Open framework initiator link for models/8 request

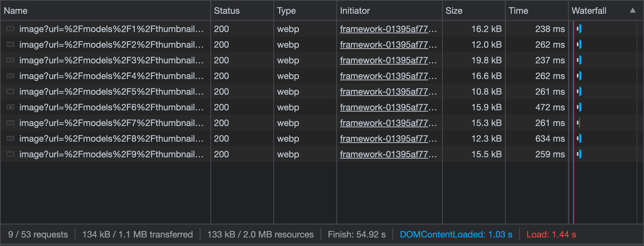pyautogui.click(x=388, y=139)
